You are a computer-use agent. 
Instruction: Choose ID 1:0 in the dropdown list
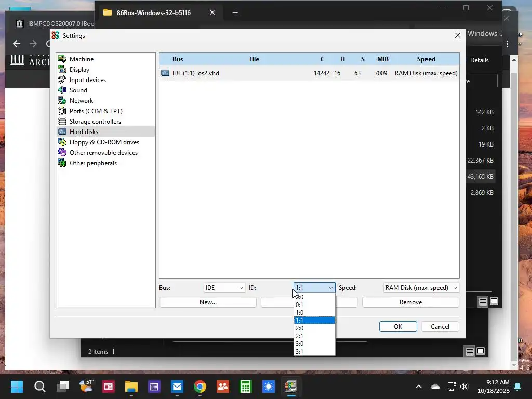click(x=314, y=312)
